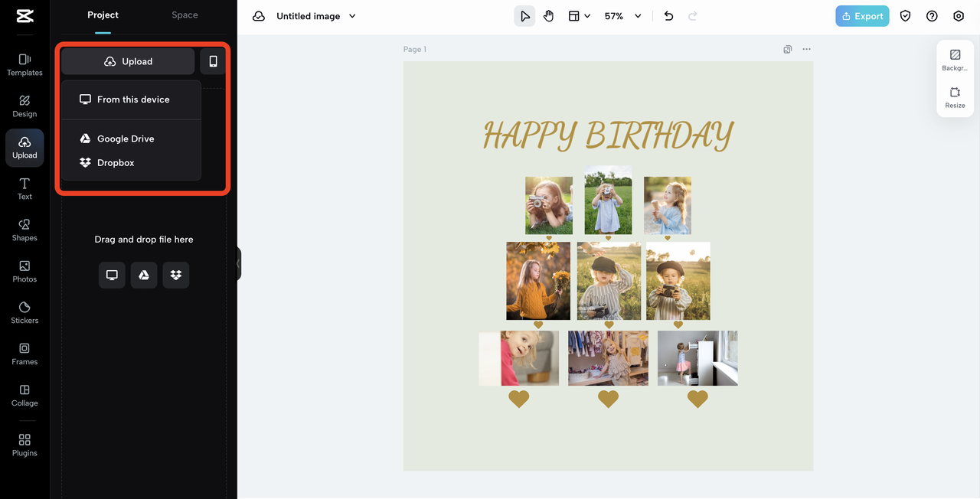Open the Frames panel
The height and width of the screenshot is (499, 980).
[x=24, y=354]
